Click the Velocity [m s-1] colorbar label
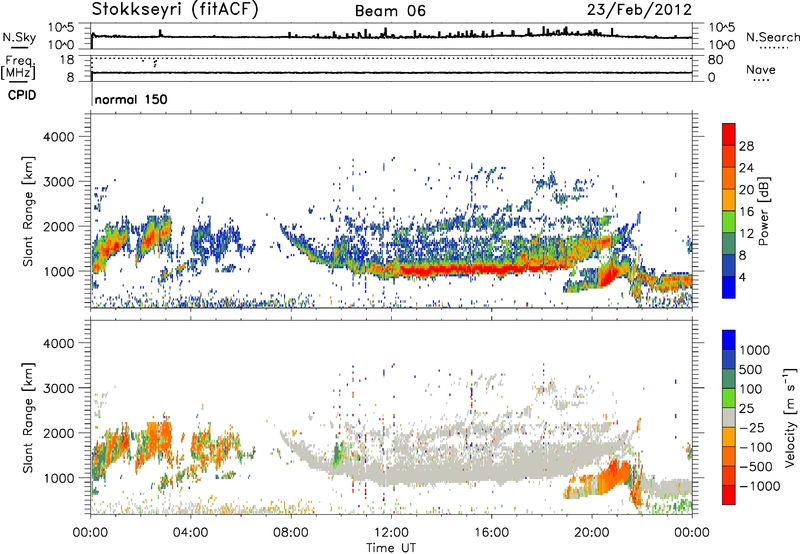The image size is (800, 554). (x=790, y=418)
